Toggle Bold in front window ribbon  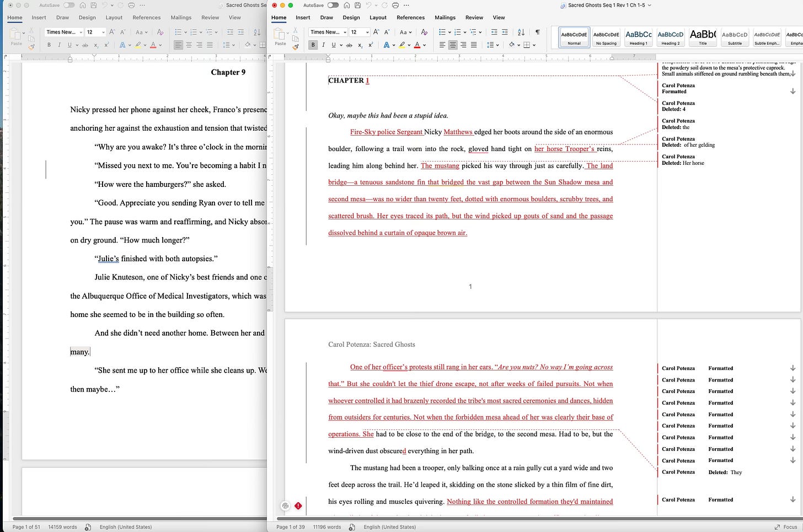click(313, 45)
